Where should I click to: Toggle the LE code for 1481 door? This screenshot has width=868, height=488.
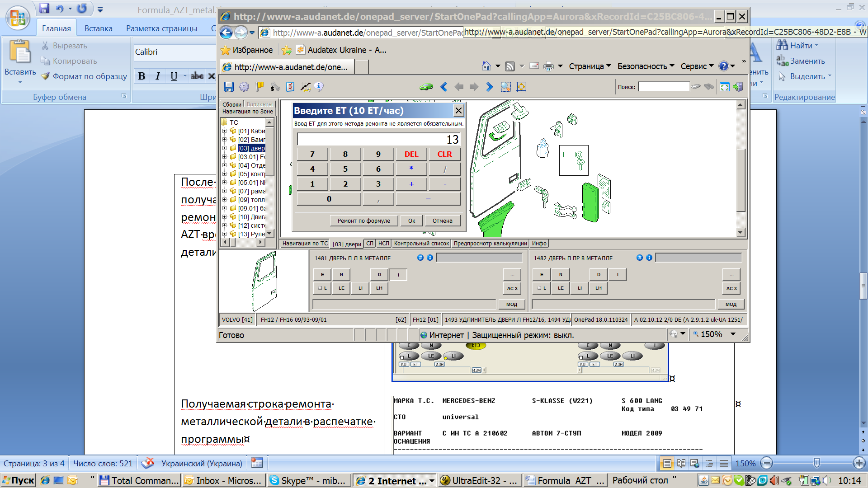click(341, 288)
